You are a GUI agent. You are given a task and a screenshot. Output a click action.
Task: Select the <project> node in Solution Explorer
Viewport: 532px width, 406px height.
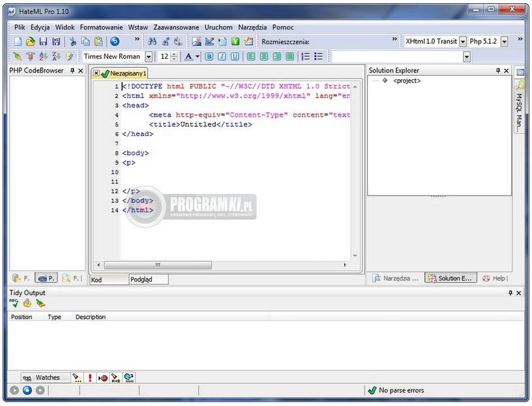click(407, 80)
